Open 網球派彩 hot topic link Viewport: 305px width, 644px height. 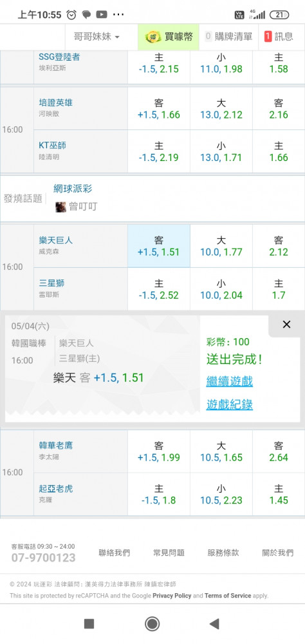73,189
